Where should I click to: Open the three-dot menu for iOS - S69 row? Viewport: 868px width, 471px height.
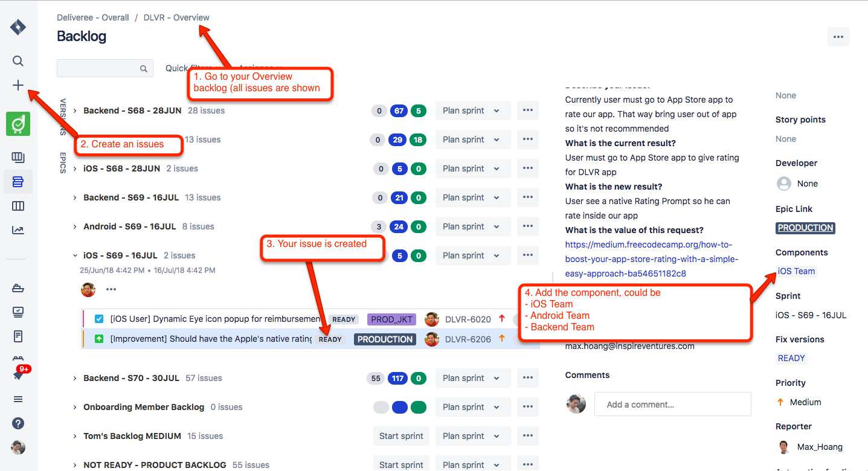pos(528,255)
